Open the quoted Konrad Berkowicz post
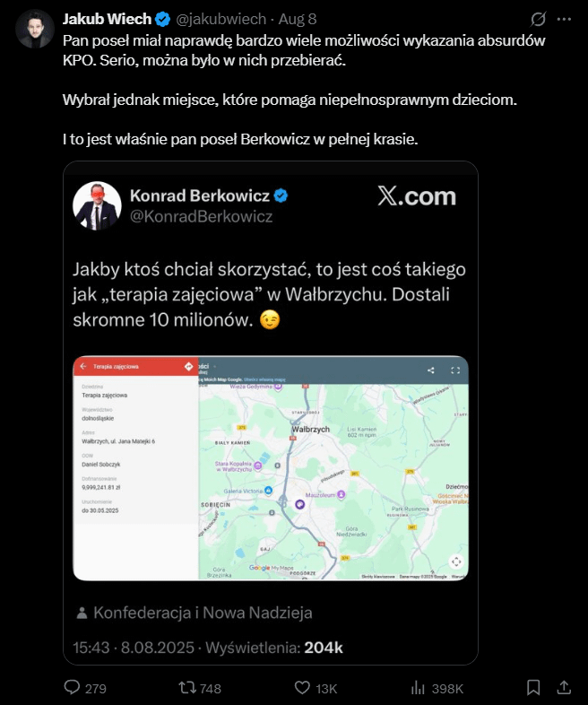 pyautogui.click(x=271, y=413)
